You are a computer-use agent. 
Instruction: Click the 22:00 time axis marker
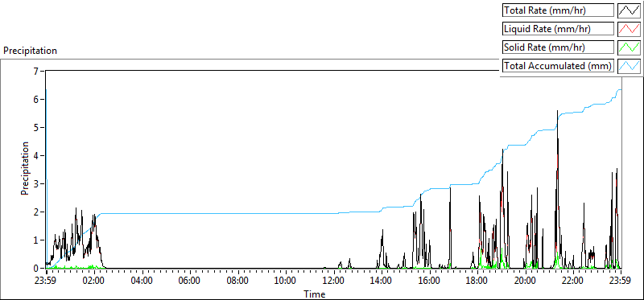572,282
